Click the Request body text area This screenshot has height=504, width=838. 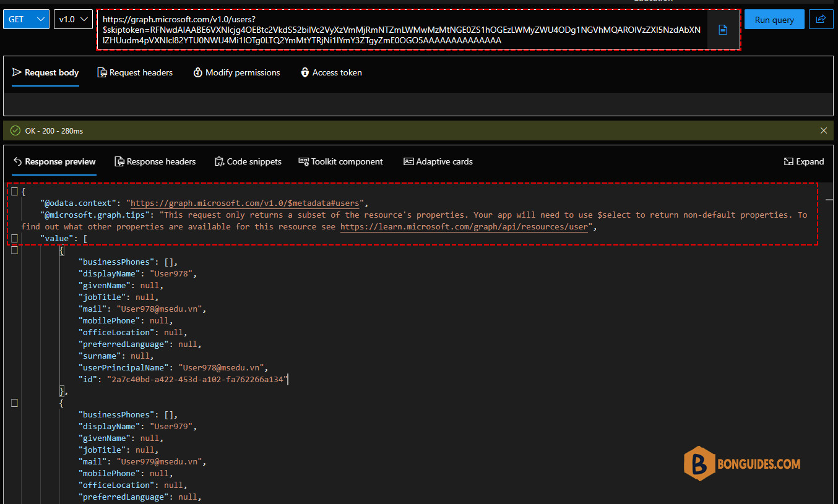pos(419,104)
